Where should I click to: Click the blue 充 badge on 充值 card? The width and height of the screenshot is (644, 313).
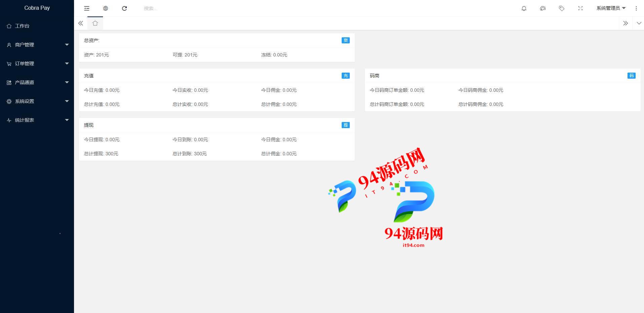click(345, 76)
